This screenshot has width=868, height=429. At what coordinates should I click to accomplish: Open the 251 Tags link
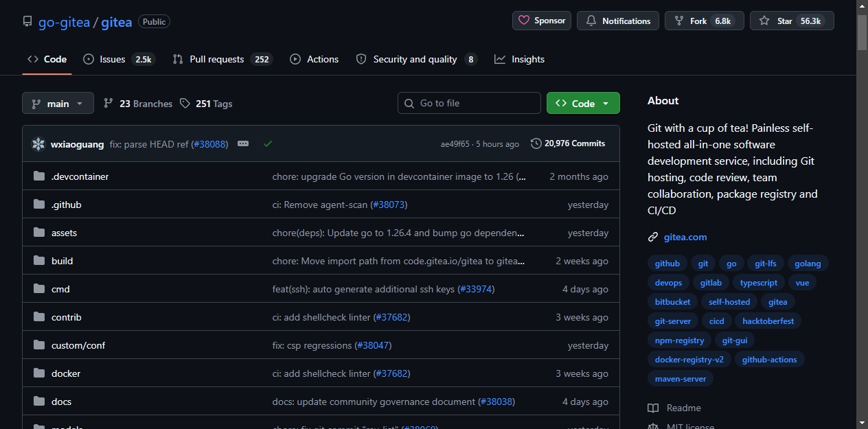tap(206, 104)
